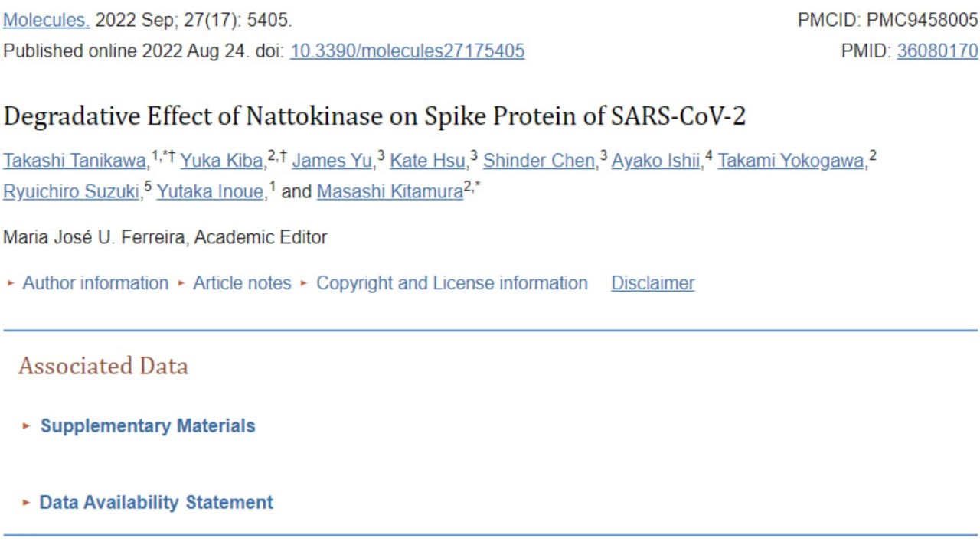The width and height of the screenshot is (980, 551).
Task: Expand Article notes section
Action: point(242,283)
